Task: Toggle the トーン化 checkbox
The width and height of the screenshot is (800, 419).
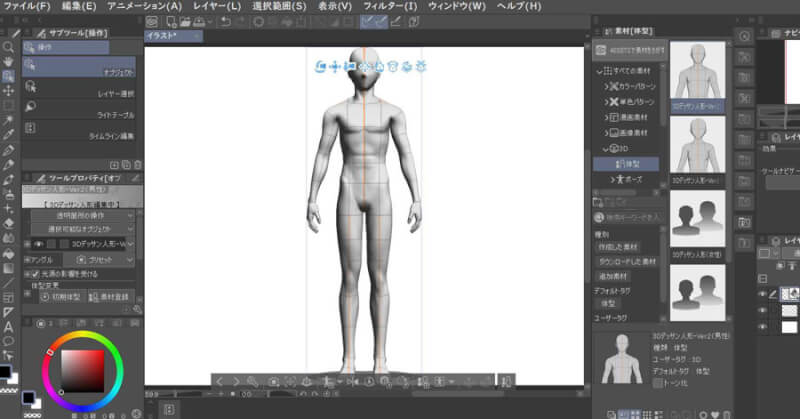Action: click(x=658, y=382)
